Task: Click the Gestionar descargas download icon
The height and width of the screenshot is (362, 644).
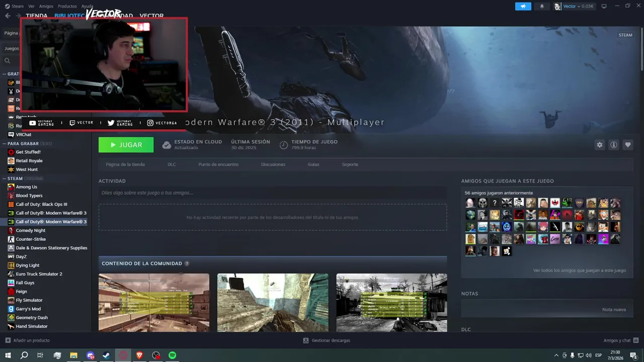Action: tap(306, 340)
